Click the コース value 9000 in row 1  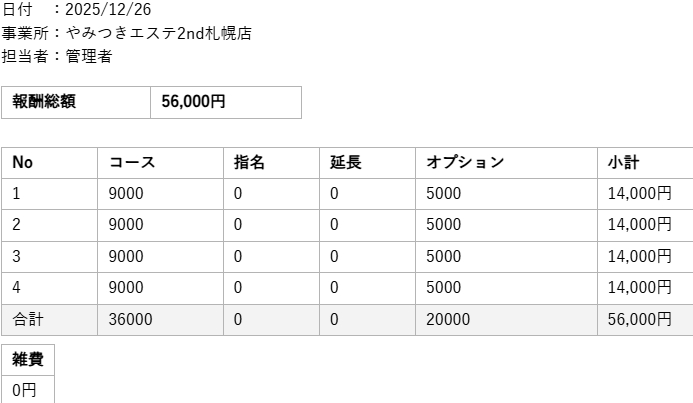point(126,194)
